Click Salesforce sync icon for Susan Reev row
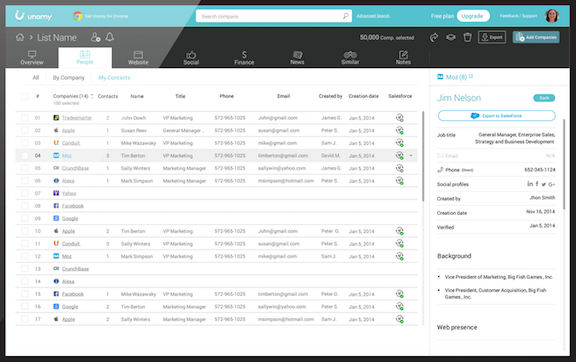This screenshot has width=576, height=362. pyautogui.click(x=400, y=130)
